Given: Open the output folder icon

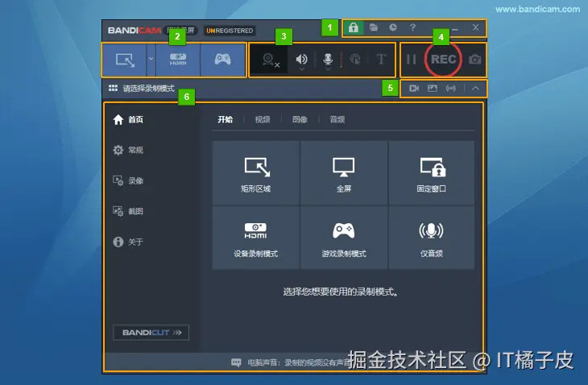Looking at the screenshot, I should pyautogui.click(x=374, y=27).
